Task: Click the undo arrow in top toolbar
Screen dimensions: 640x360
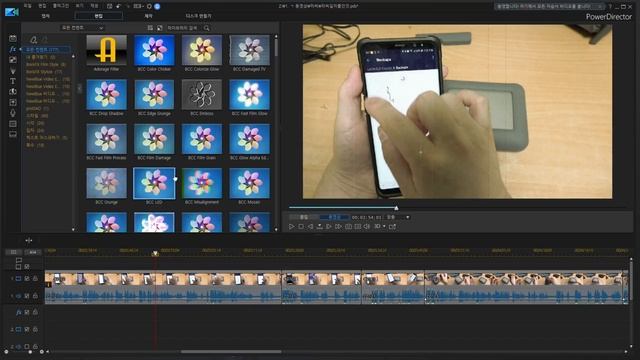Action: [118, 6]
